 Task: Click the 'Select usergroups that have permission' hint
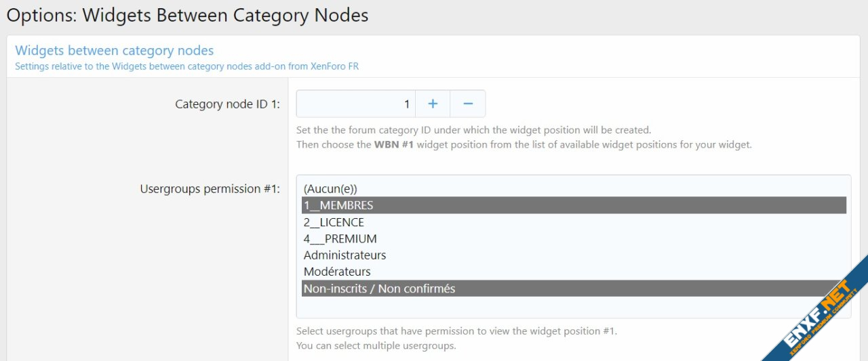(456, 331)
